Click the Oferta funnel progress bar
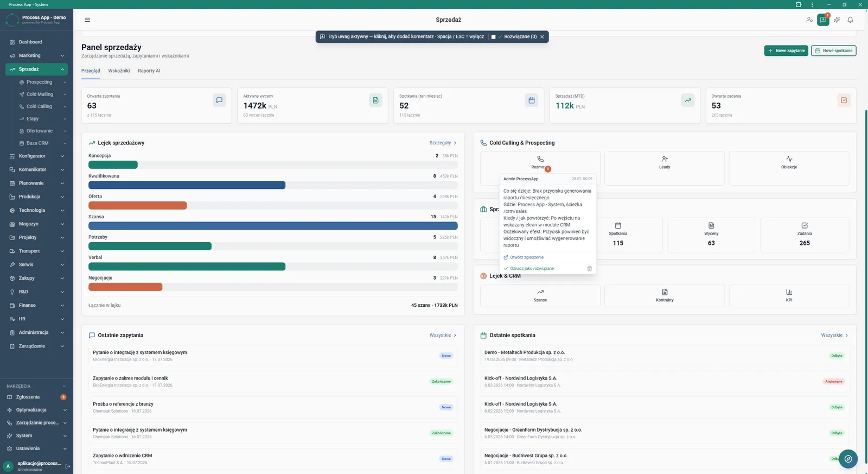This screenshot has width=868, height=474. (x=273, y=205)
